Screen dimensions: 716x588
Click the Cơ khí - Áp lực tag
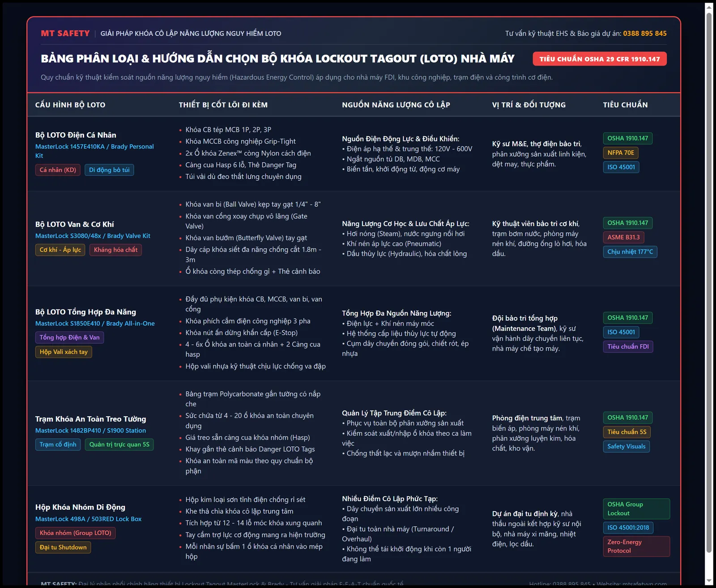(x=60, y=250)
